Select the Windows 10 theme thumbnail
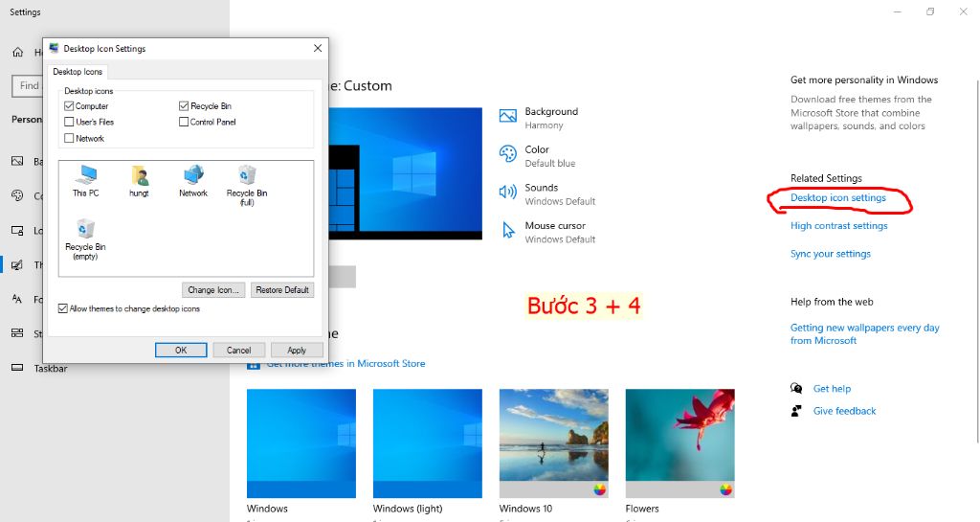Viewport: 980px width, 522px height. point(554,443)
